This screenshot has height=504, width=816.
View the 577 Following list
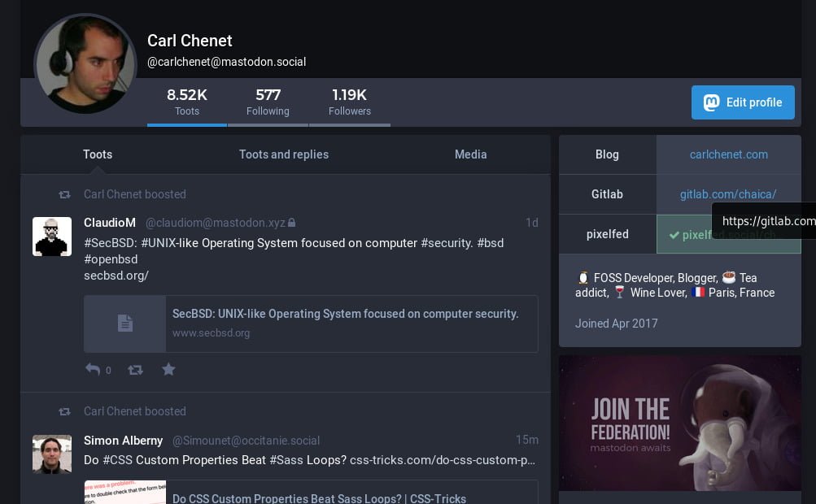coord(268,102)
